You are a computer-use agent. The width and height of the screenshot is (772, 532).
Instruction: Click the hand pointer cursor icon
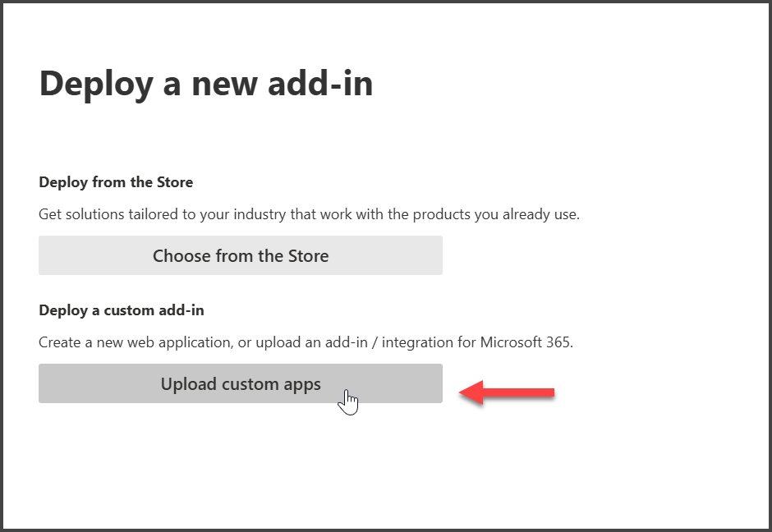[x=348, y=402]
